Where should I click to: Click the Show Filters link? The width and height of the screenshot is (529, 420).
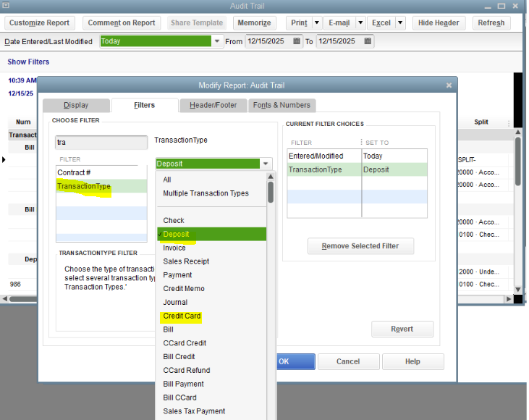pos(28,62)
